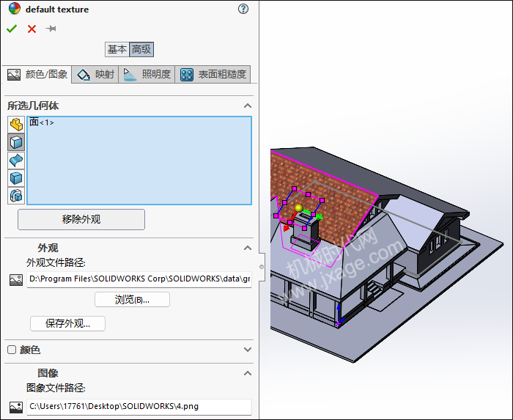
Task: Select the surfaces filter icon
Action: click(x=16, y=160)
